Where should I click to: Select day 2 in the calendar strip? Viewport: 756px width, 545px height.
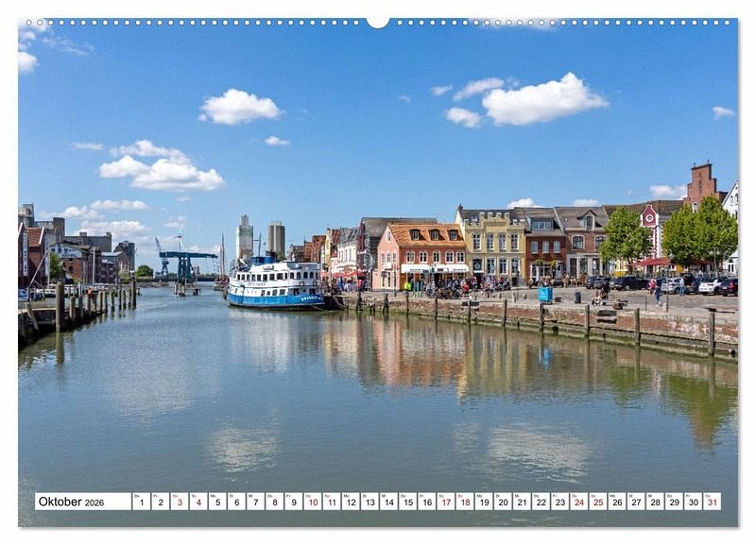pos(161,502)
